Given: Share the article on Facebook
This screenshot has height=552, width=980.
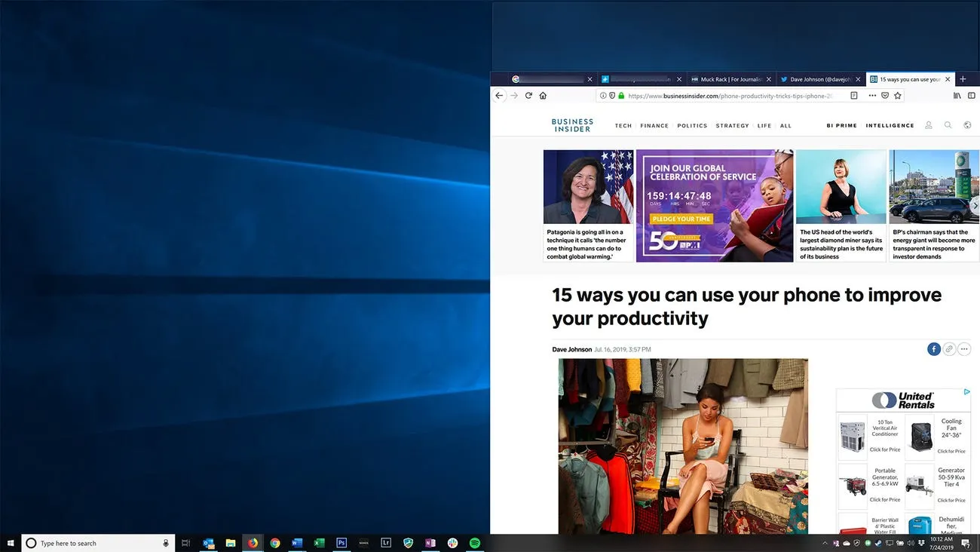Looking at the screenshot, I should [934, 349].
